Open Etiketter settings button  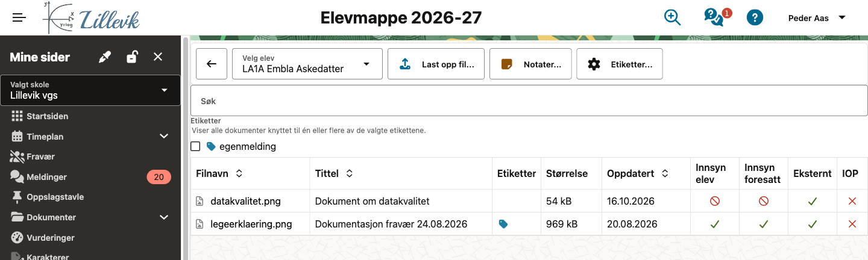click(620, 64)
